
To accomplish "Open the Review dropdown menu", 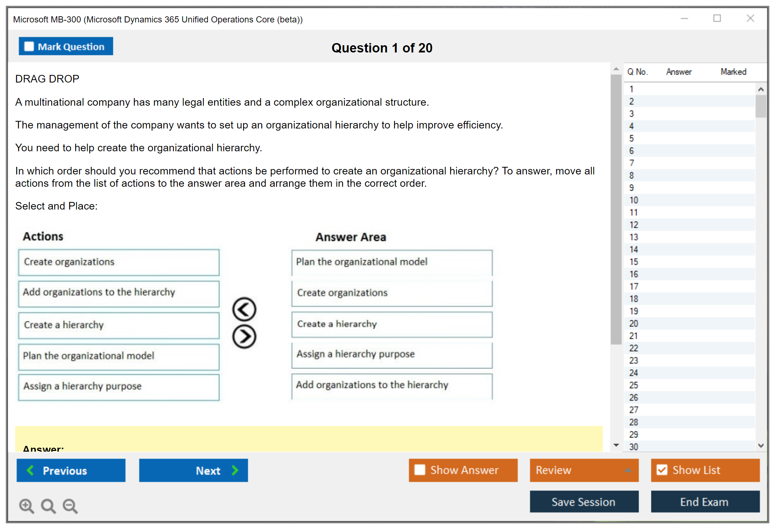I will click(x=584, y=470).
